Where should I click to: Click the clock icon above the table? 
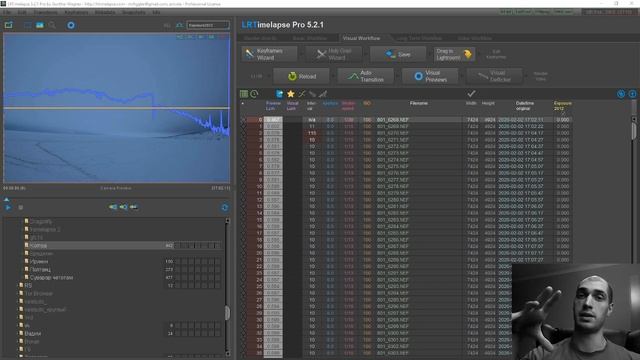pyautogui.click(x=254, y=94)
